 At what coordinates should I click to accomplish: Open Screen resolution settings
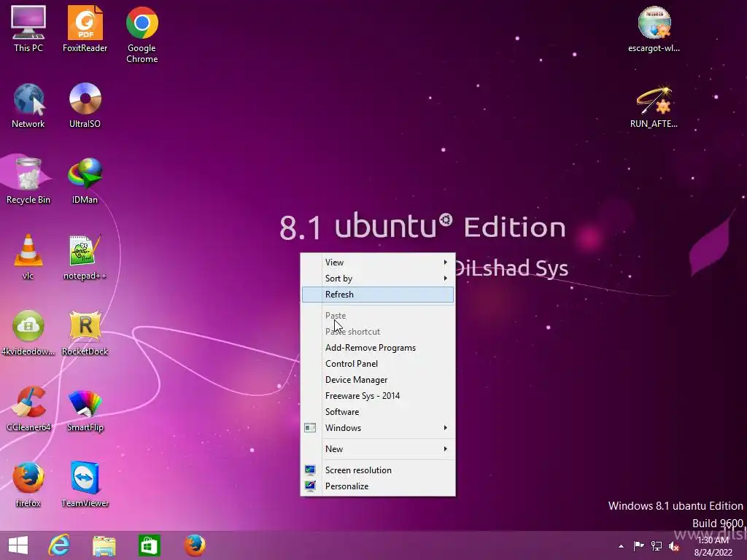[x=378, y=470]
